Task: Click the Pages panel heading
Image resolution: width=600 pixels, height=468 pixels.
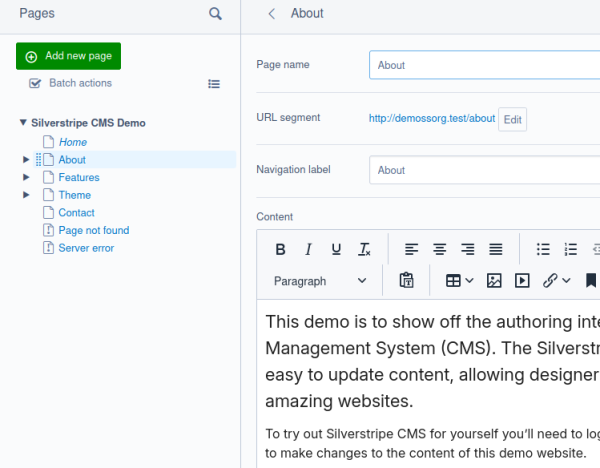Action: point(37,13)
